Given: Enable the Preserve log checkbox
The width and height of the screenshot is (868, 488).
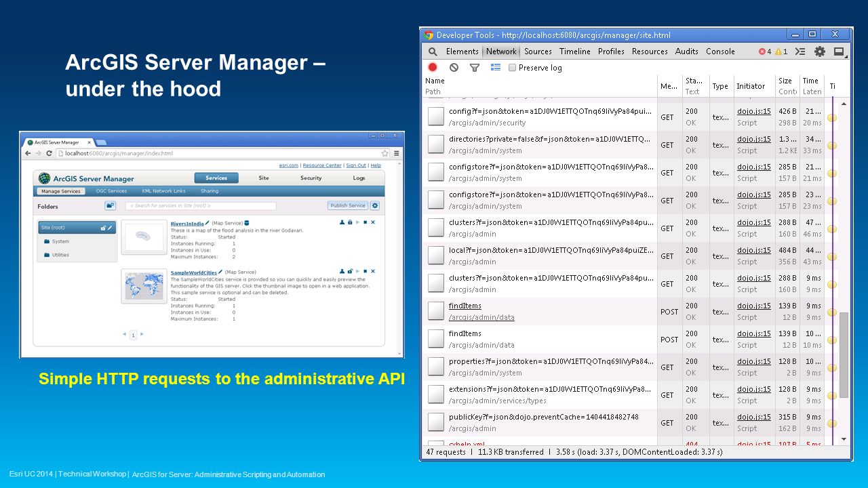Looking at the screenshot, I should point(513,68).
